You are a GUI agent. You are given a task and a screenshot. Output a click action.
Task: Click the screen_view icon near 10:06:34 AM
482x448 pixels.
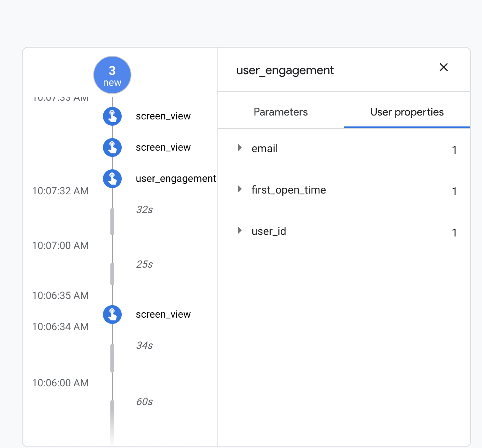pyautogui.click(x=112, y=315)
